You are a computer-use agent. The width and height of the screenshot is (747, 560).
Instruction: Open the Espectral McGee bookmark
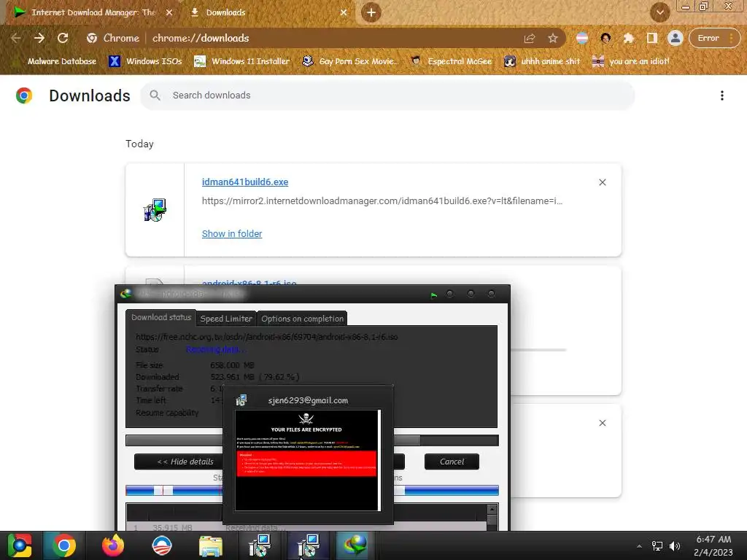coord(451,61)
